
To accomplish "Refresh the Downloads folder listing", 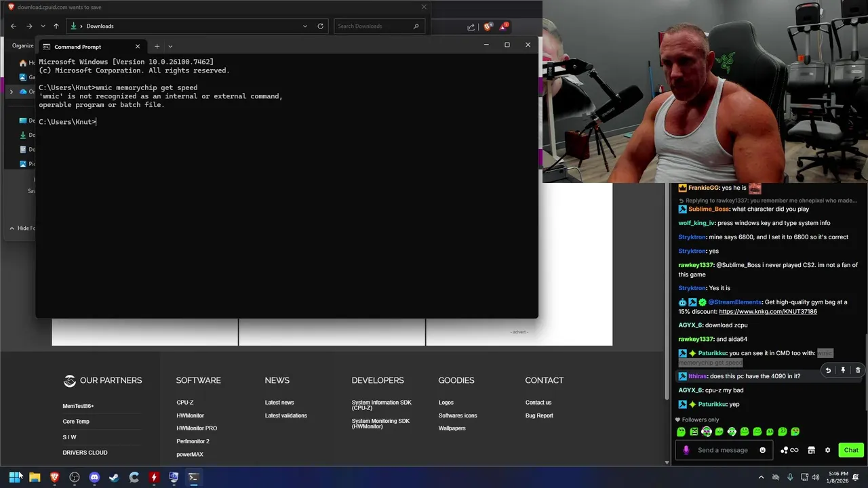I will pos(320,26).
